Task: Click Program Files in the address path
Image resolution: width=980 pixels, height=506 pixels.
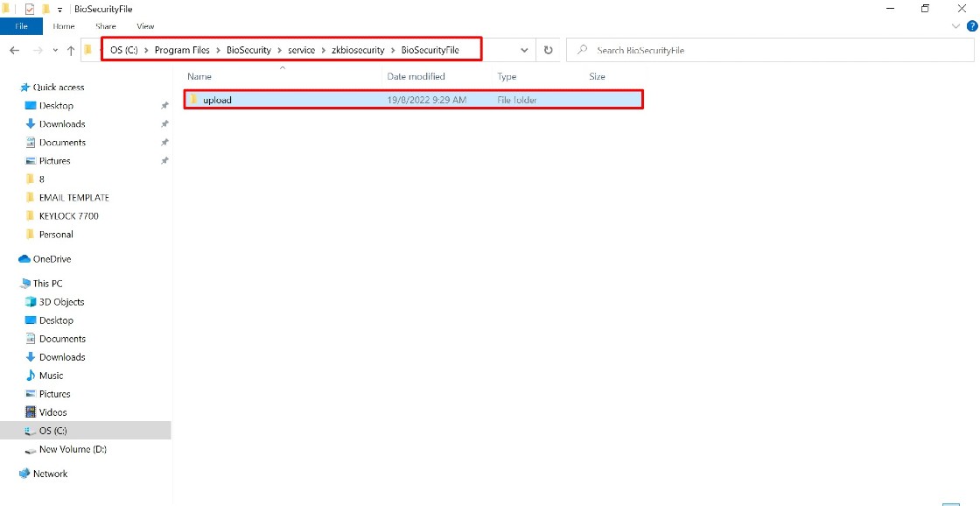Action: click(x=182, y=50)
